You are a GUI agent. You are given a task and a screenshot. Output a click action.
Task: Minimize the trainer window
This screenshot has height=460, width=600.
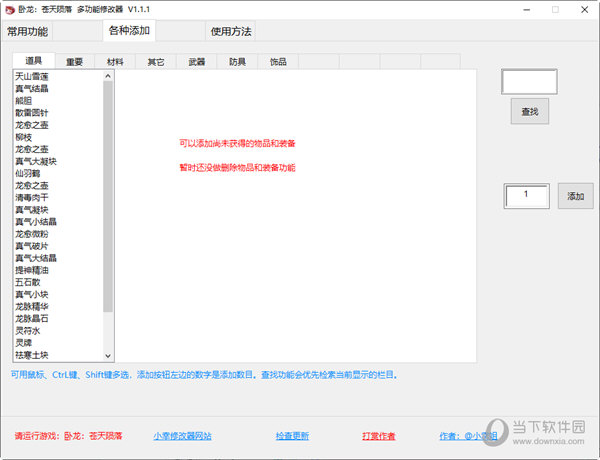pyautogui.click(x=527, y=10)
